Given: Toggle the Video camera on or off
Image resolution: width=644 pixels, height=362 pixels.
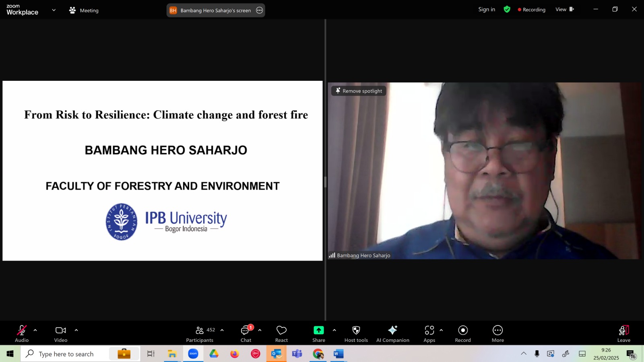Looking at the screenshot, I should click(x=61, y=334).
